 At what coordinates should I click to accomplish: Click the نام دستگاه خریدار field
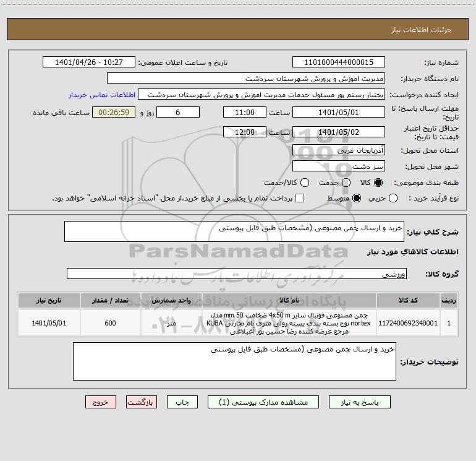[x=246, y=78]
